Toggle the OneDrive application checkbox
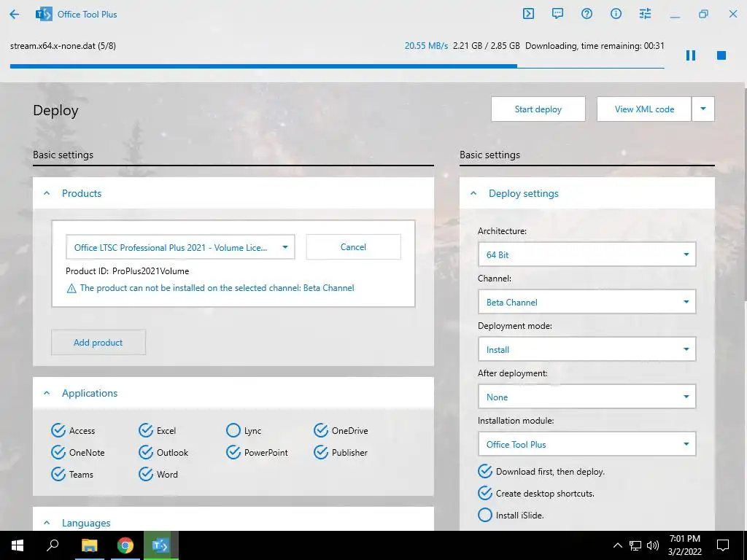This screenshot has height=560, width=747. click(x=321, y=430)
